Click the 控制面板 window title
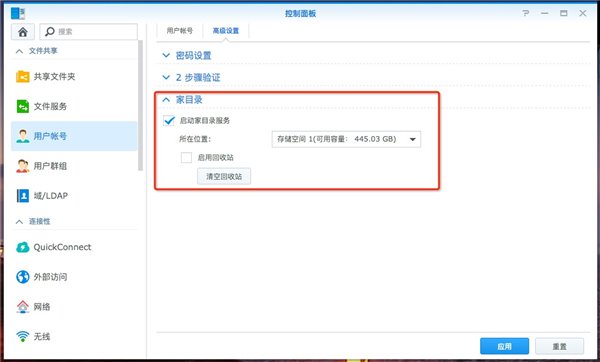The image size is (600, 362). [300, 13]
